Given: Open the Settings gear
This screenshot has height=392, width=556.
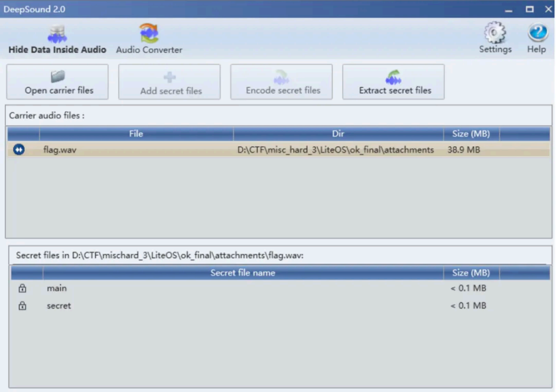Looking at the screenshot, I should coord(495,38).
